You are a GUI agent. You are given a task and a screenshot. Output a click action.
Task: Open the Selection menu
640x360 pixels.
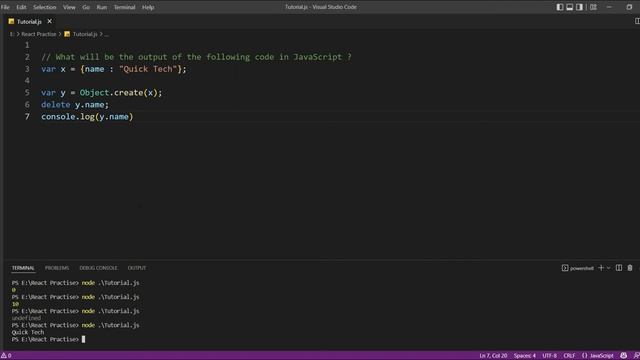click(44, 7)
